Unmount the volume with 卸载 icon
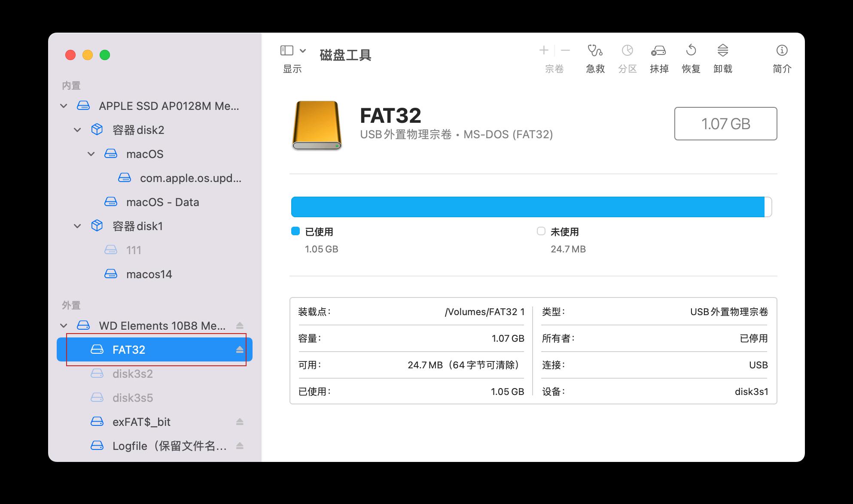 point(722,51)
